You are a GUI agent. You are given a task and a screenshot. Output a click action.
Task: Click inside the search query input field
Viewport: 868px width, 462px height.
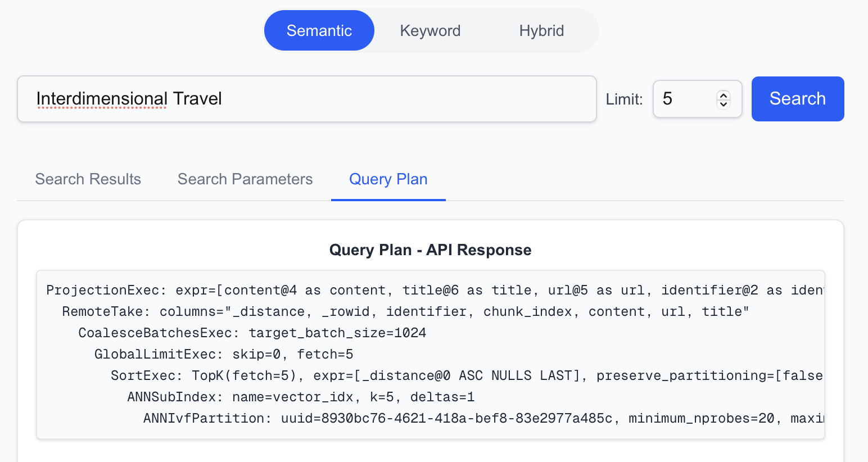click(x=306, y=98)
